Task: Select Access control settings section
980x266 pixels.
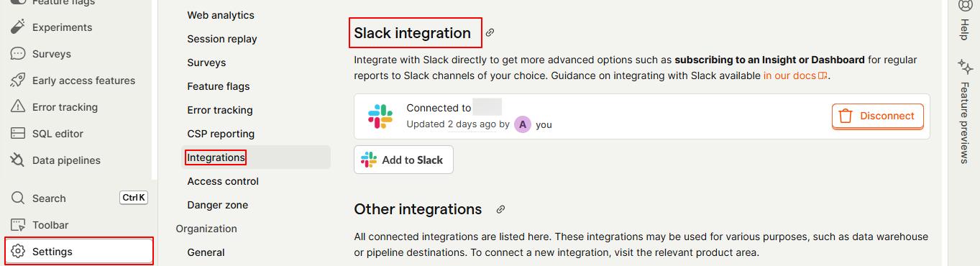Action: 223,181
